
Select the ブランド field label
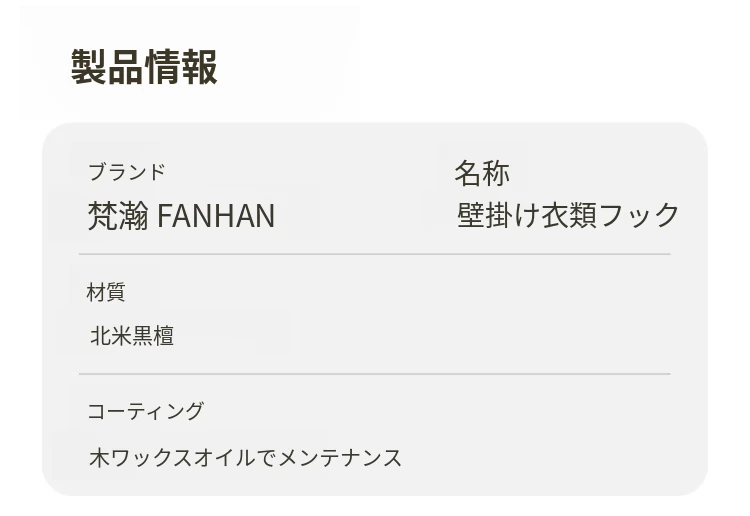[126, 172]
